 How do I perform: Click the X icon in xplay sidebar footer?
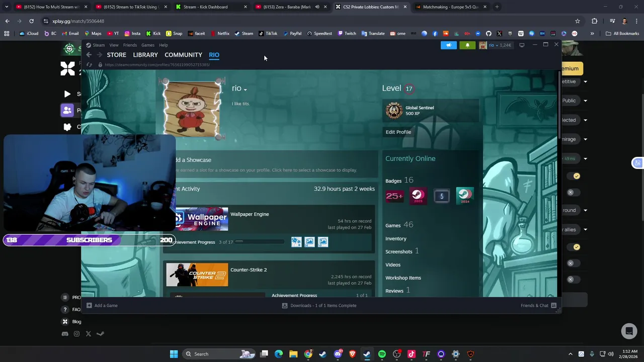tap(89, 334)
